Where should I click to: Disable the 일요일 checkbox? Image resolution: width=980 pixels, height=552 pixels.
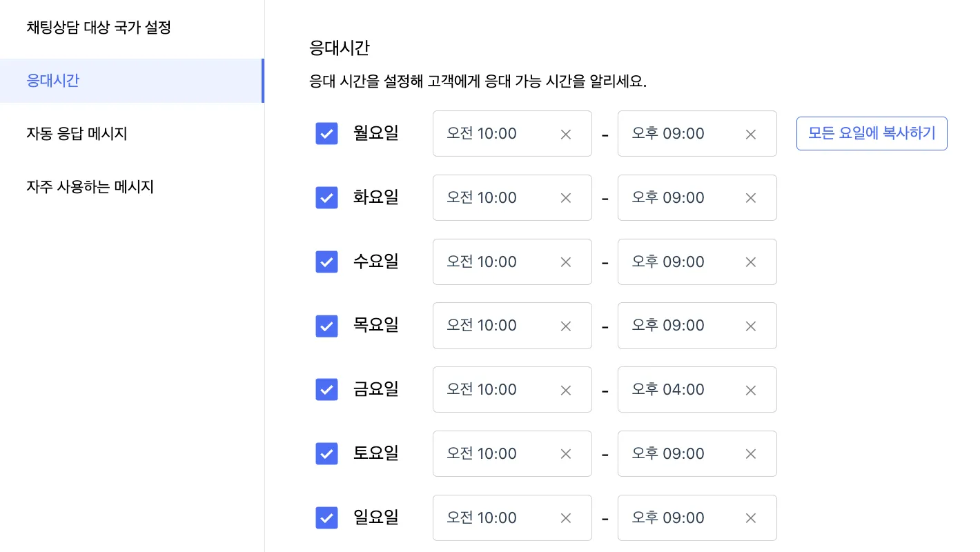coord(326,517)
